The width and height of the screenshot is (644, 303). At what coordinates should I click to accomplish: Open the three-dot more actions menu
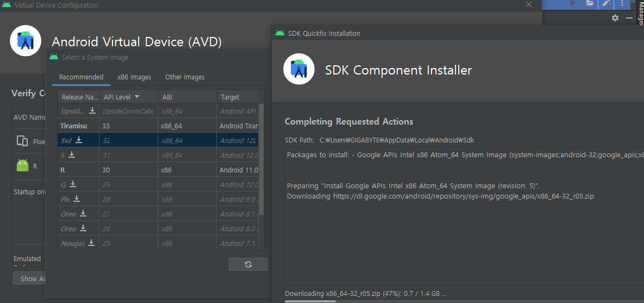pyautogui.click(x=622, y=3)
